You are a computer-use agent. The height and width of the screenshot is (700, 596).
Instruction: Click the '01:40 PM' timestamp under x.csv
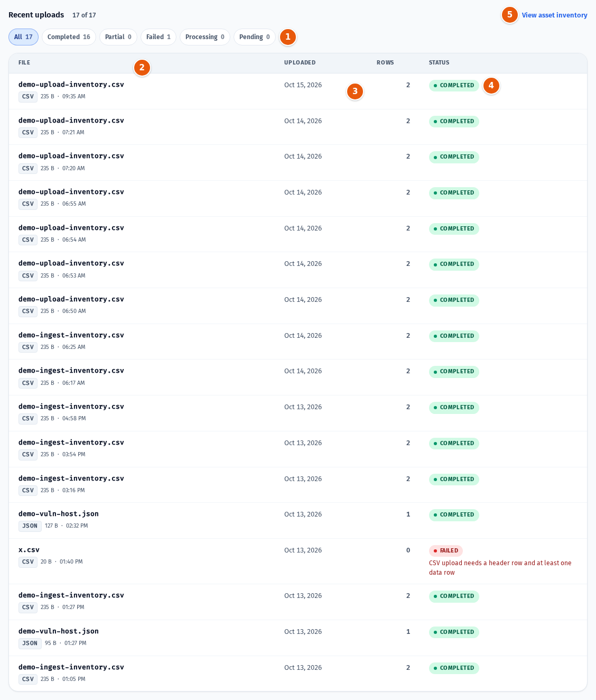[x=71, y=562]
